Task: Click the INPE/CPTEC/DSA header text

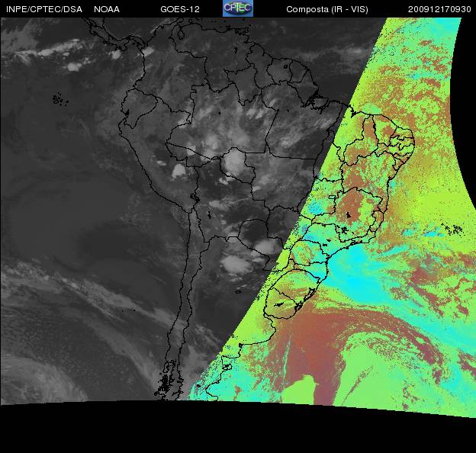Action: point(44,9)
